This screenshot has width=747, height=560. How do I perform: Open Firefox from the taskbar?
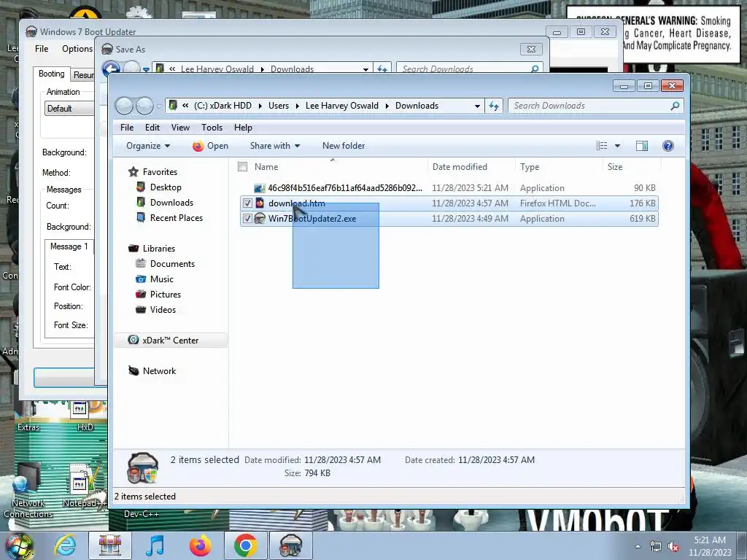point(200,545)
